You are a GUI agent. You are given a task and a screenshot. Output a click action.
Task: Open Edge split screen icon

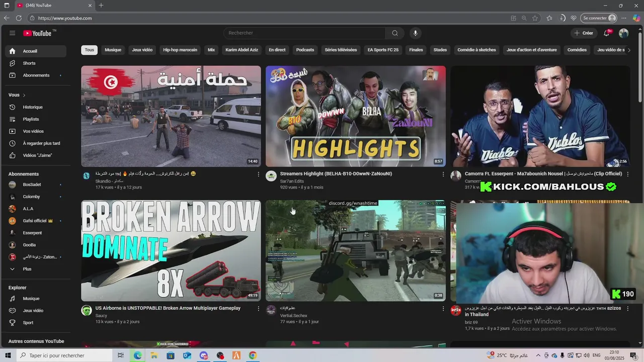pyautogui.click(x=513, y=18)
